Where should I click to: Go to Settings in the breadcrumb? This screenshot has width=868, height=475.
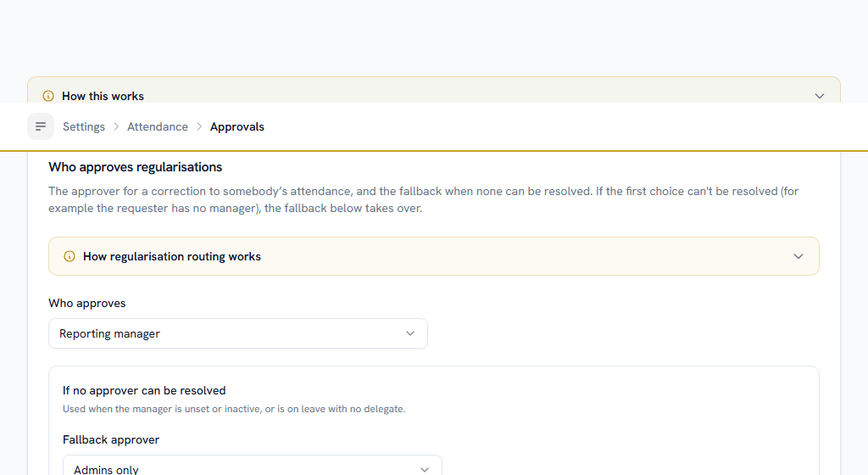[x=84, y=126]
